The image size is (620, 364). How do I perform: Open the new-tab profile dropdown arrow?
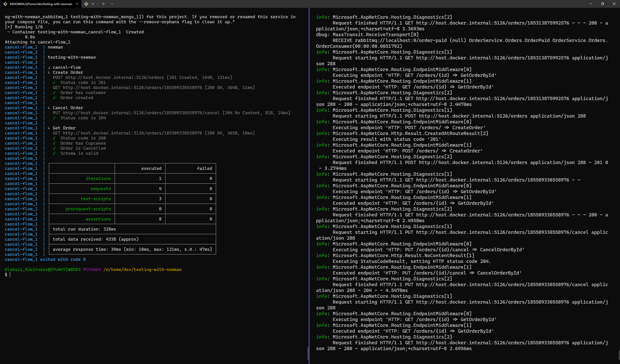pos(112,4)
